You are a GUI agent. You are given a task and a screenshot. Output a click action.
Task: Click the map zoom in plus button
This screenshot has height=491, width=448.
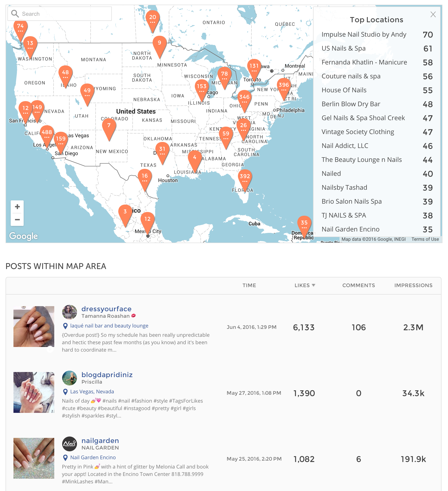tap(17, 207)
